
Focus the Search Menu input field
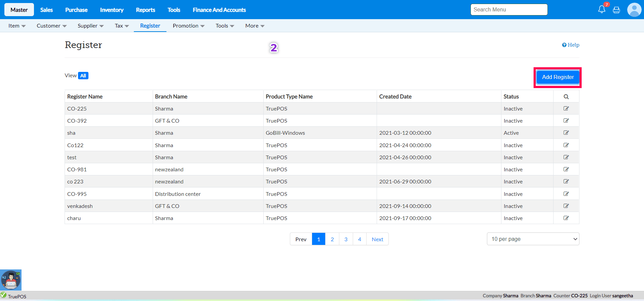(508, 10)
